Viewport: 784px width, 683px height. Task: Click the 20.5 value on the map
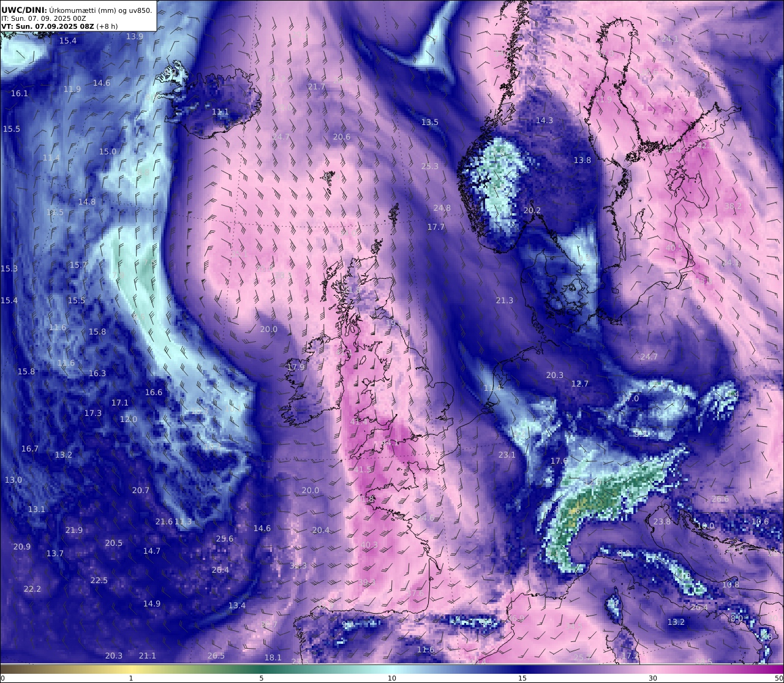(114, 543)
